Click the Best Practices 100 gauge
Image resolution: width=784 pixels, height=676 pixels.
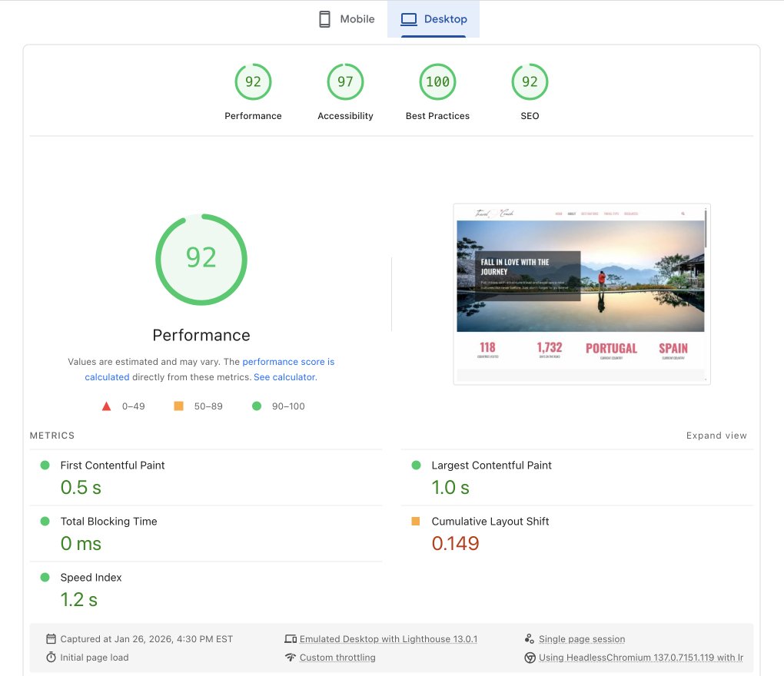click(x=437, y=81)
